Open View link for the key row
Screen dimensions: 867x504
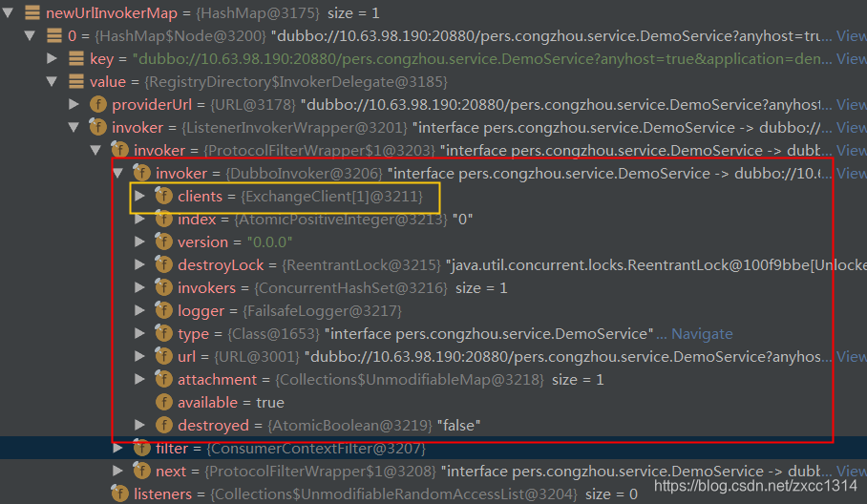[852, 58]
